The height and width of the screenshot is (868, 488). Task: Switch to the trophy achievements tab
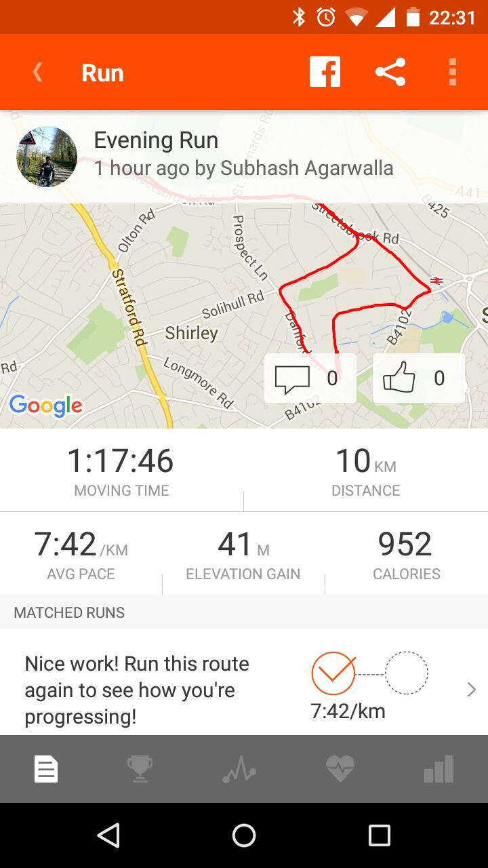[140, 770]
